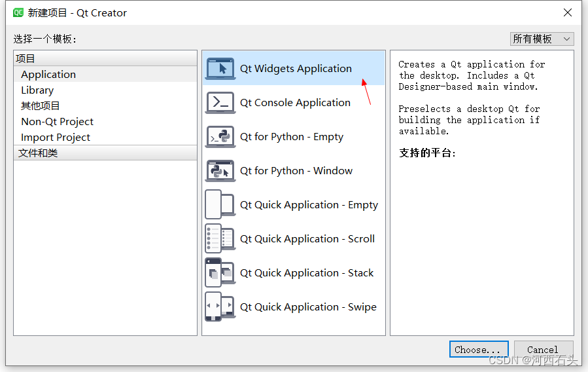
Task: Select the Qt Quick Application - Empty label
Action: pyautogui.click(x=309, y=205)
